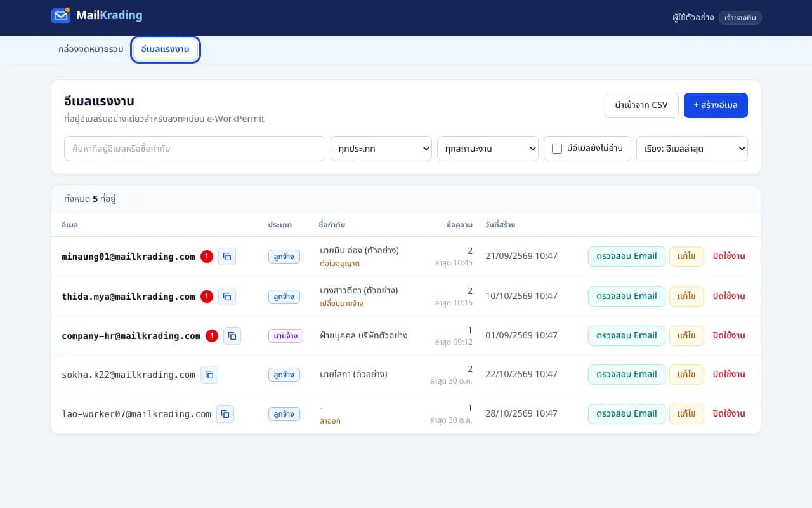Click the ฝ่ายบุคคล บริษัทตัวอย่าง label
Screen dimensions: 812x508
coord(363,335)
